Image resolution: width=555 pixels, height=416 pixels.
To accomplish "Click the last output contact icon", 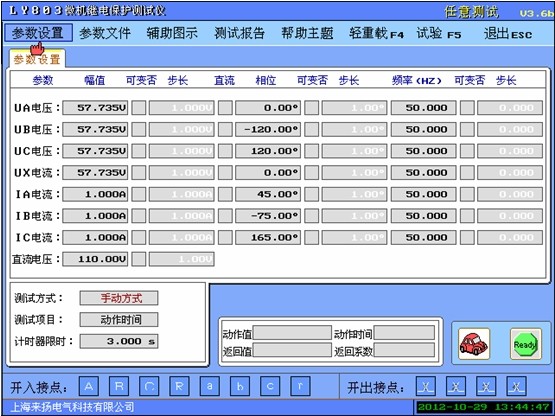I will 516,386.
